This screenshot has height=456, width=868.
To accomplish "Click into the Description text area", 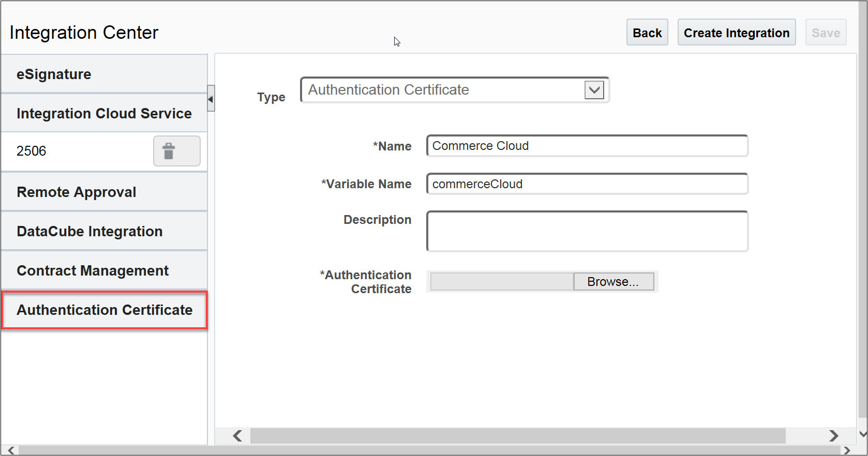I will coord(587,231).
